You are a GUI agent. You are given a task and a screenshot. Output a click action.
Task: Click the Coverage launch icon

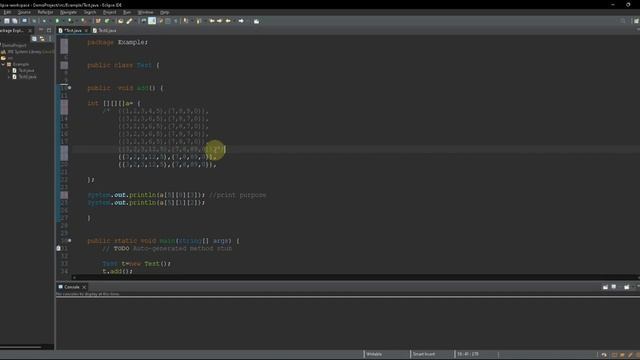[70, 21]
